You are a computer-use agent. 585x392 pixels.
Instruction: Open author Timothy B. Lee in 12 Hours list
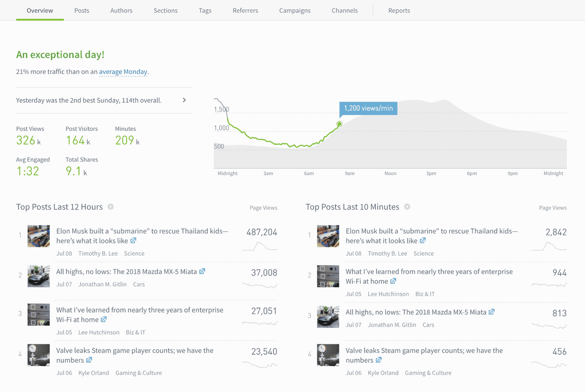click(97, 254)
